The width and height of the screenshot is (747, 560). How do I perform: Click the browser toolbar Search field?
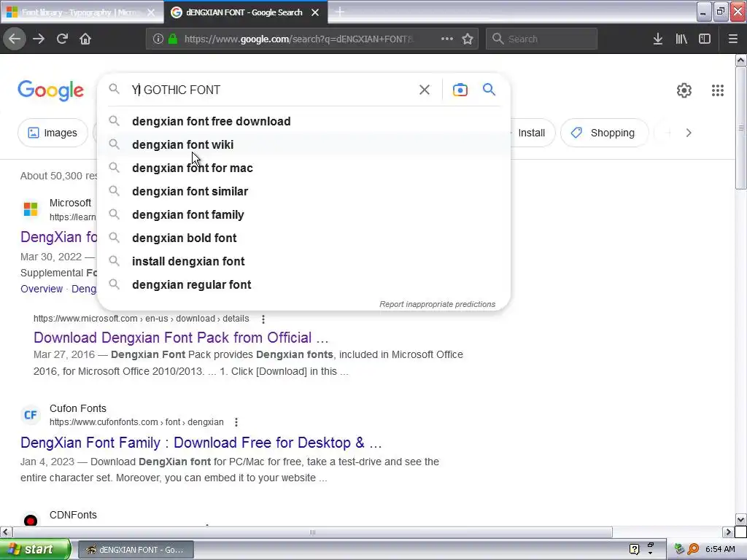click(x=542, y=39)
